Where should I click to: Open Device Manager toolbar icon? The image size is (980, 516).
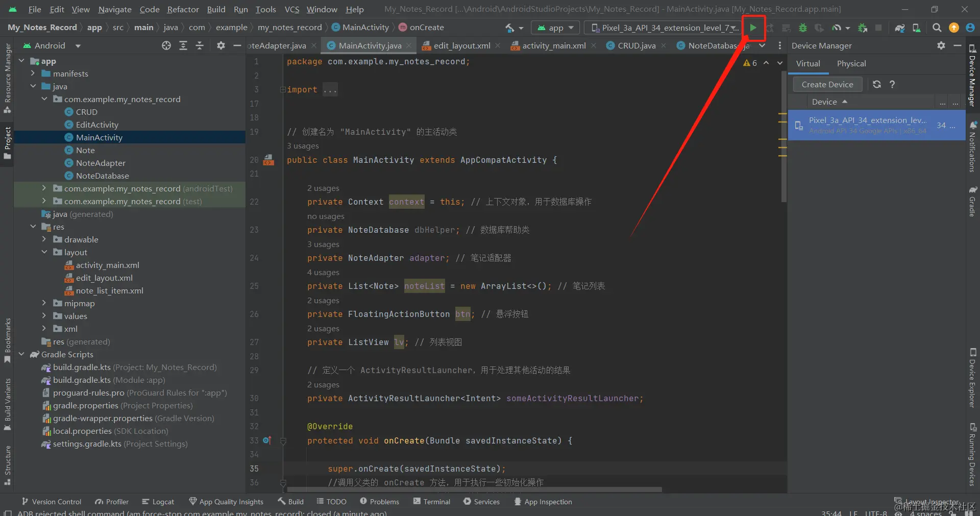pyautogui.click(x=917, y=28)
